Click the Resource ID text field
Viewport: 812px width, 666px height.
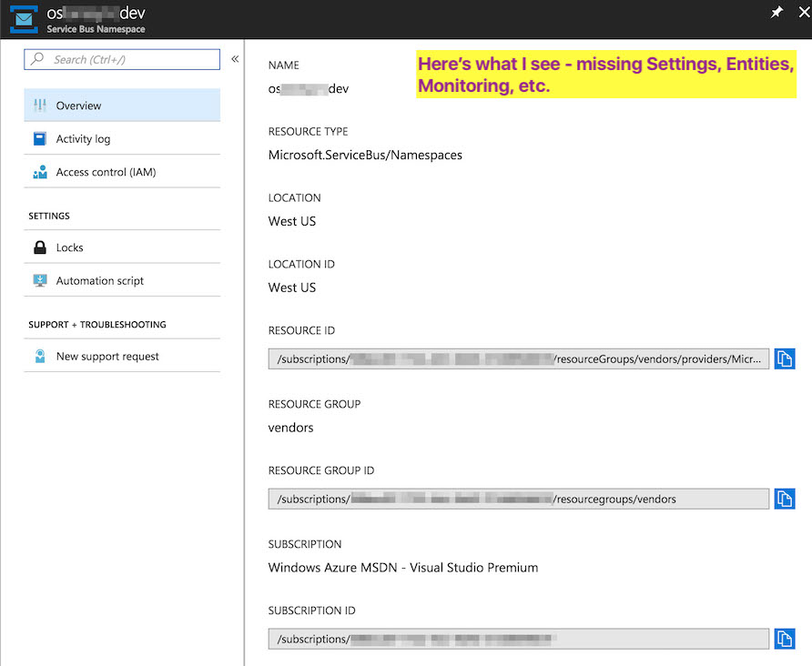point(518,358)
